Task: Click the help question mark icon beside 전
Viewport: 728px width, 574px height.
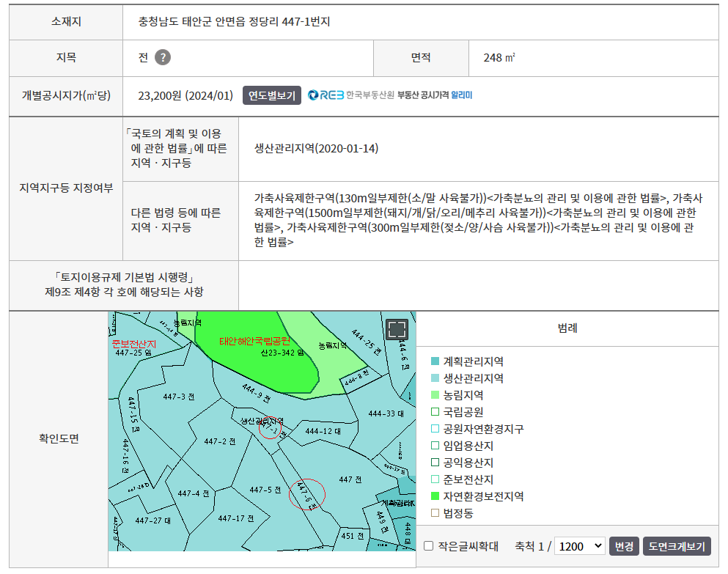Action: [163, 58]
